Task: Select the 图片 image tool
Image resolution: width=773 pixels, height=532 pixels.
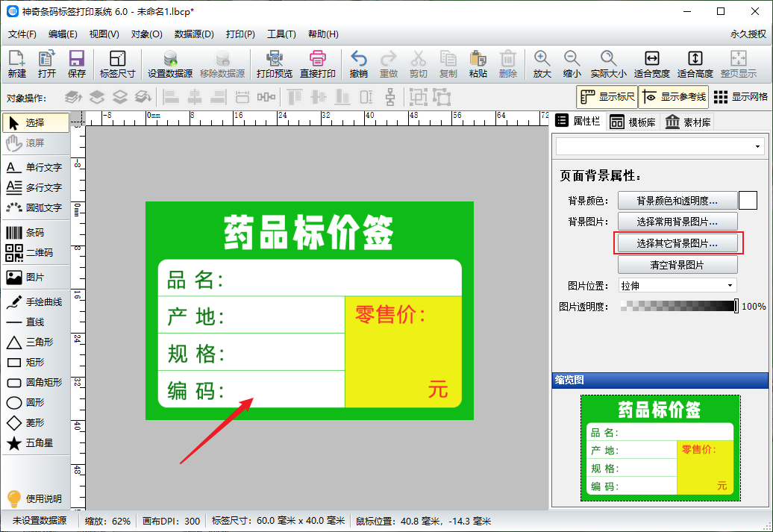Action: (x=36, y=277)
